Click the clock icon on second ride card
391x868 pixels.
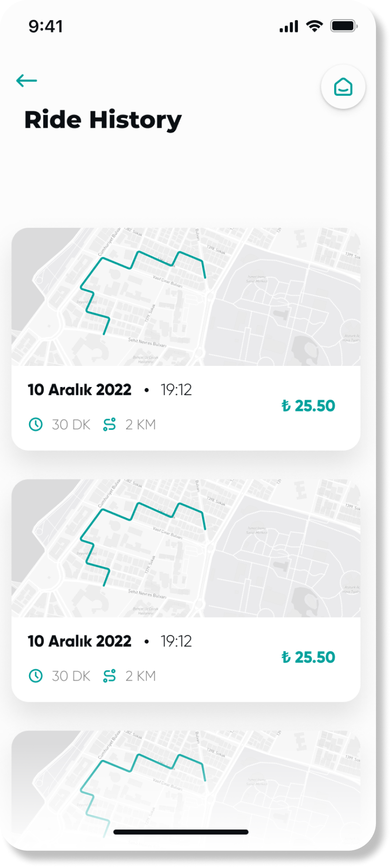click(36, 676)
